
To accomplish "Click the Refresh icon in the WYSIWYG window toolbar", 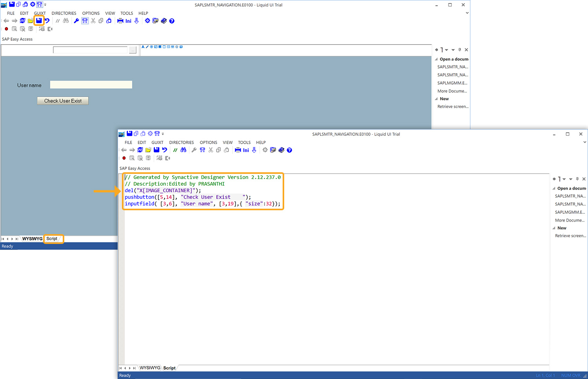I will (22, 21).
